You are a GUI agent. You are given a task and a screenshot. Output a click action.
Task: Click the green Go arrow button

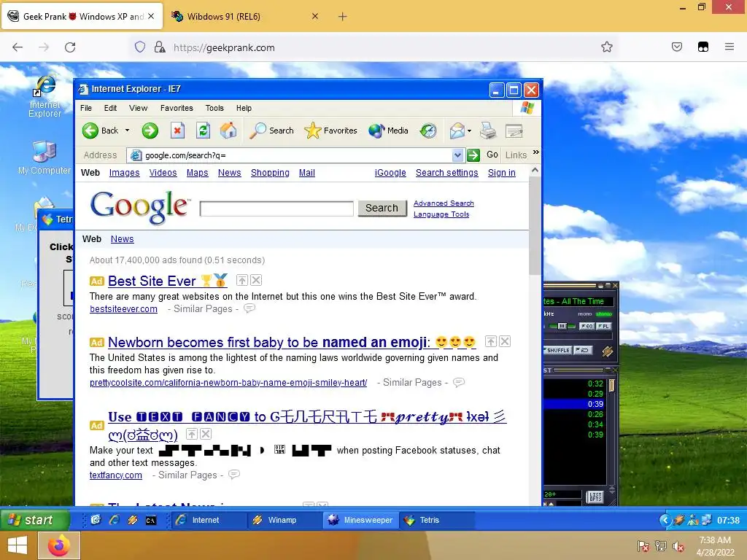[473, 155]
